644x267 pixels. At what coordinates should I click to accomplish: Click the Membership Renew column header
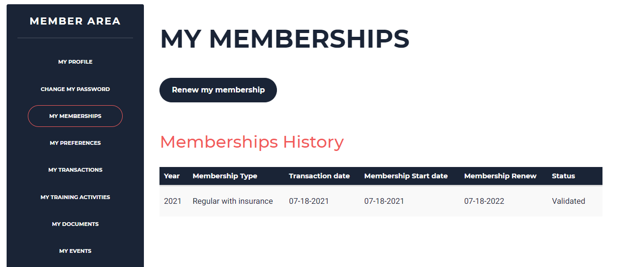[500, 176]
